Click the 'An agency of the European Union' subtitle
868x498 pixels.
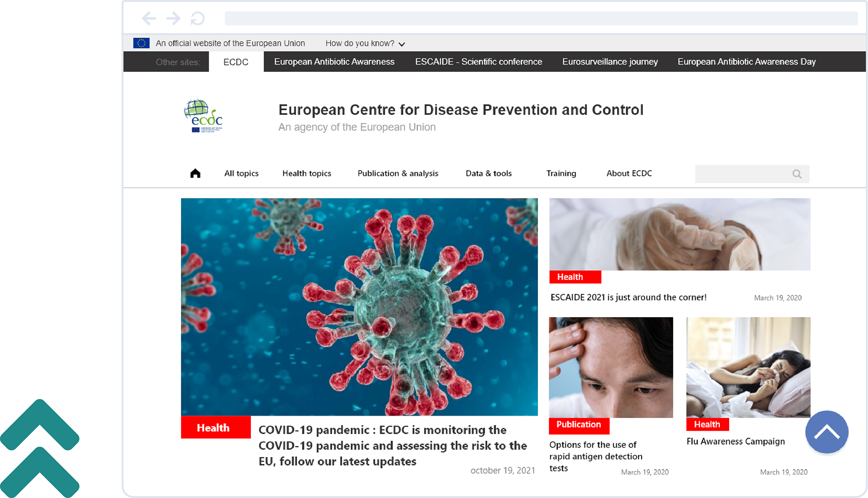click(x=357, y=127)
